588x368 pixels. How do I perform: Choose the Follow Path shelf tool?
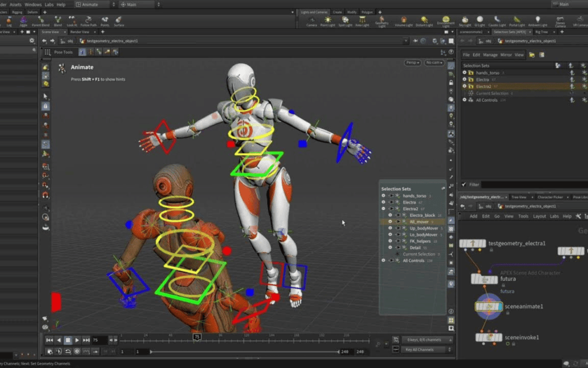(88, 21)
